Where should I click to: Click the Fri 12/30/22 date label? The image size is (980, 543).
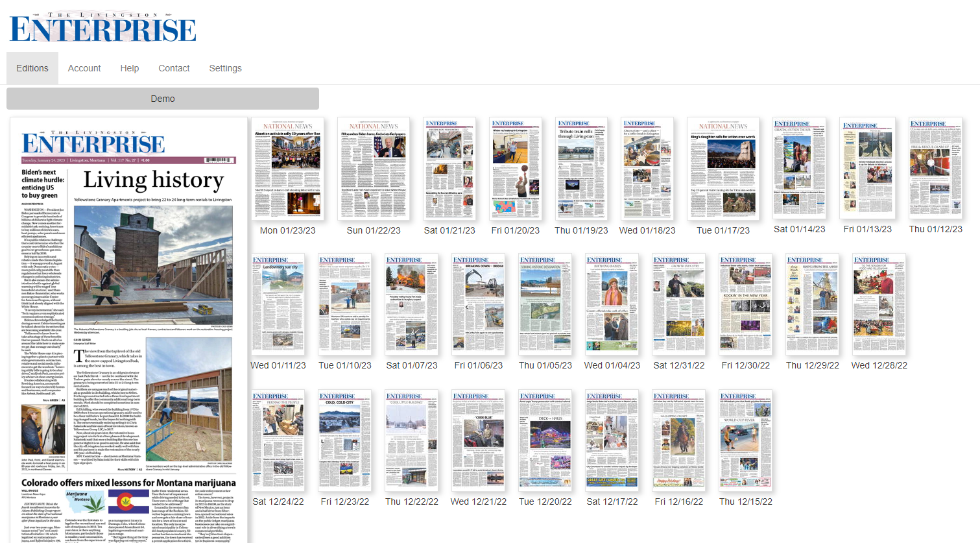745,365
